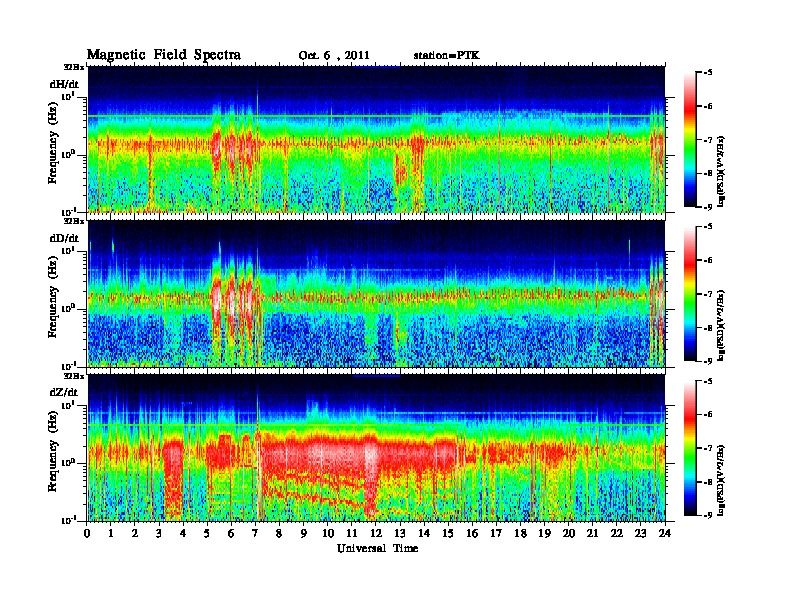Image resolution: width=792 pixels, height=612 pixels.
Task: Click the 10⁰ frequency tick of dD/dt panel
Action: [69, 308]
